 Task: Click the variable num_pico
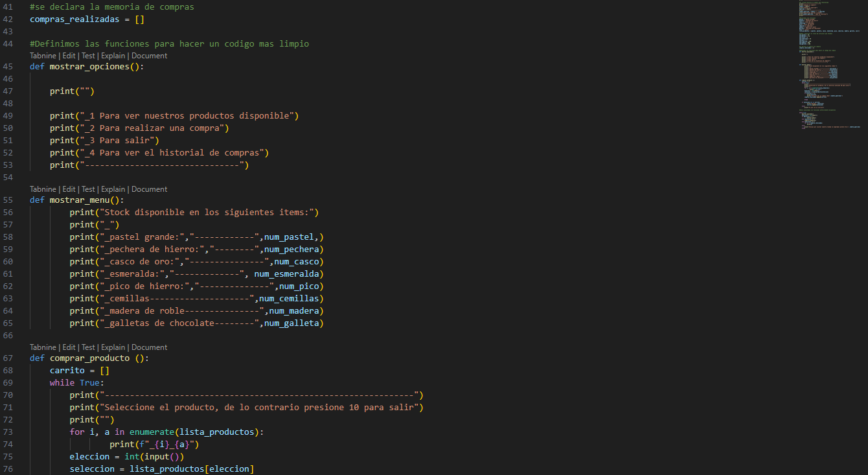[x=299, y=286]
